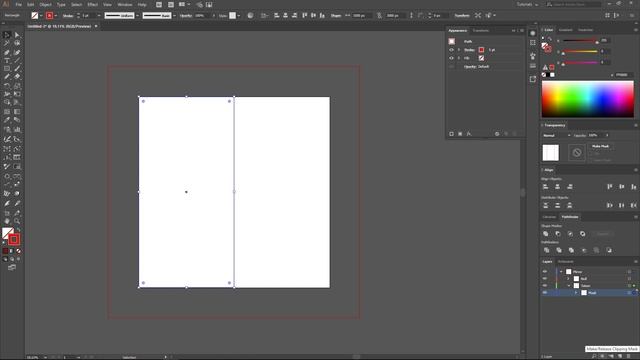The width and height of the screenshot is (640, 360).
Task: Open the Window menu
Action: pos(125,4)
